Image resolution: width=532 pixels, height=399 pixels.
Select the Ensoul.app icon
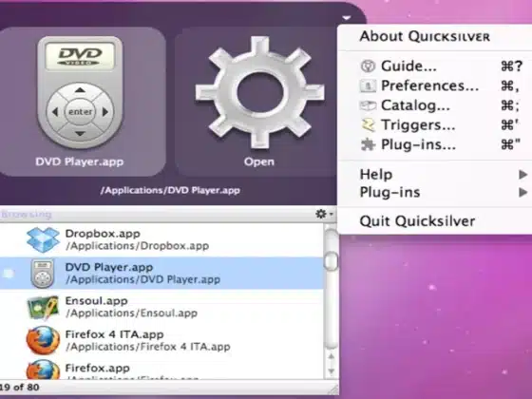pyautogui.click(x=43, y=307)
